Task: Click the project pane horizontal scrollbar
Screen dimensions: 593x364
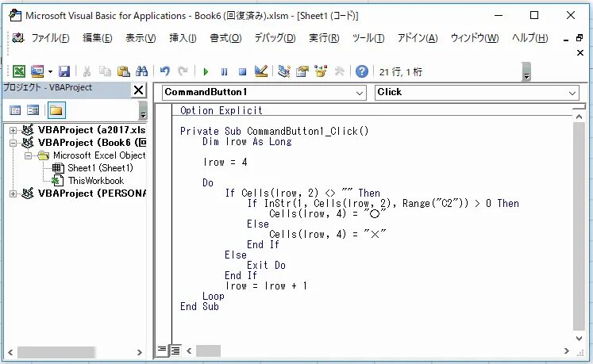Action: pos(56,352)
